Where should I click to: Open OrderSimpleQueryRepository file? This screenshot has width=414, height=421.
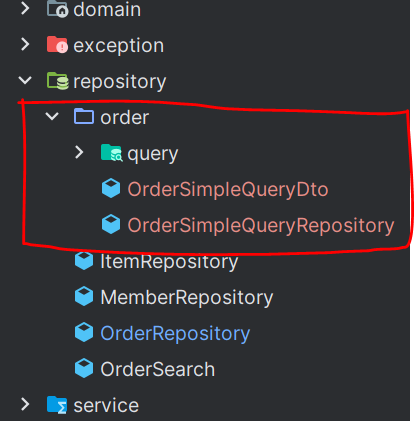click(261, 226)
